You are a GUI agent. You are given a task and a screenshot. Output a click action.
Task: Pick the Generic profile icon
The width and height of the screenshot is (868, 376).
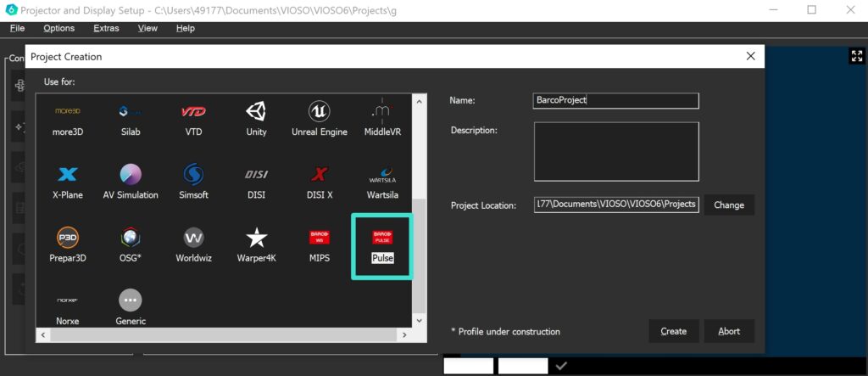coord(131,300)
